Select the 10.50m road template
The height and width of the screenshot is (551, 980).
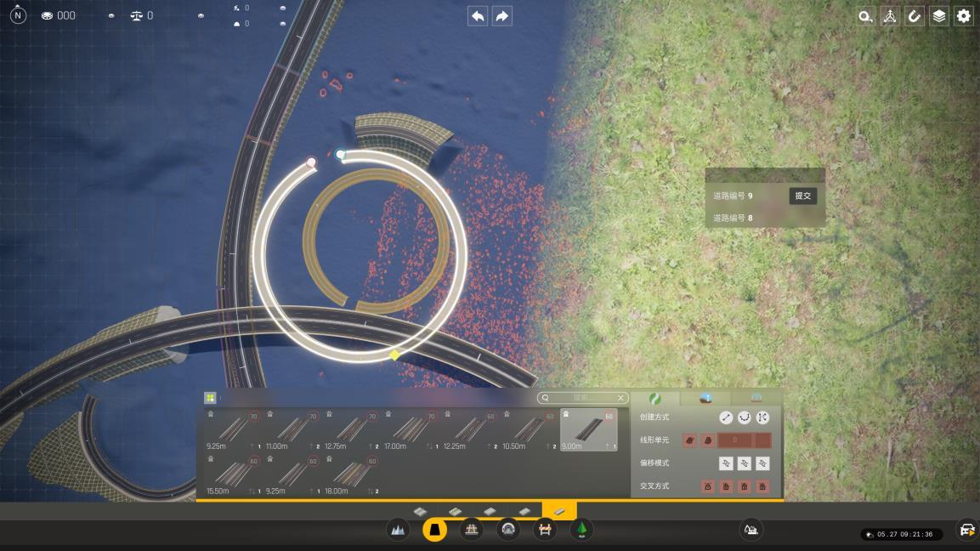click(x=530, y=429)
